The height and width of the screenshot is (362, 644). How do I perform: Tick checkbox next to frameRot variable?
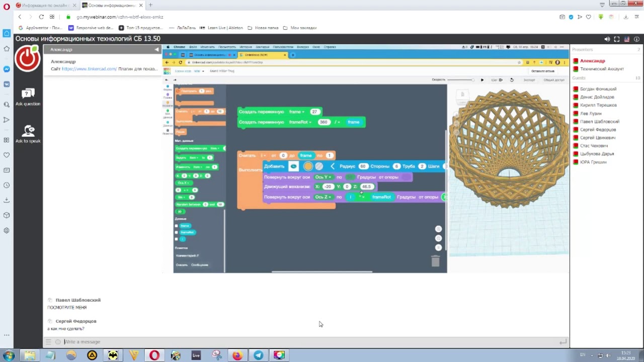[x=176, y=232]
